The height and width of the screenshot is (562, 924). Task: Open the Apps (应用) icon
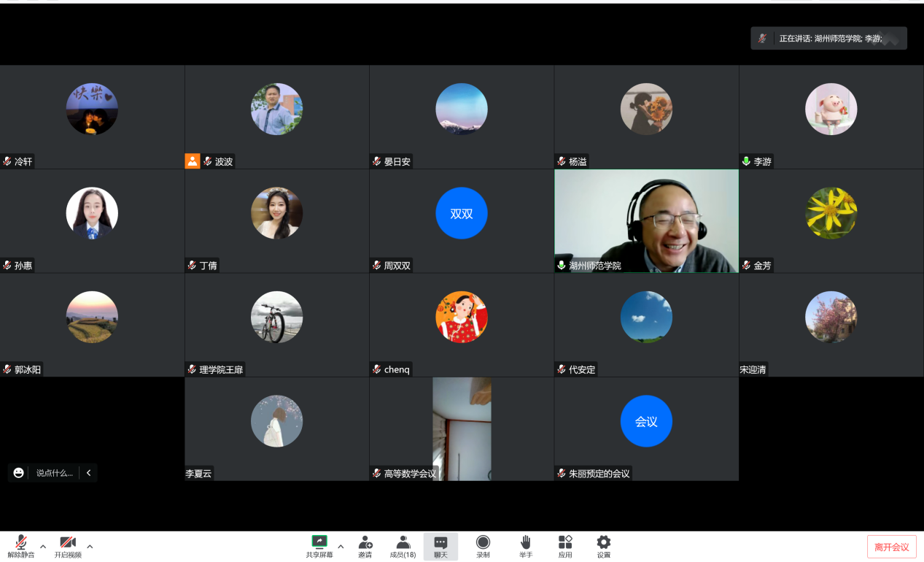tap(565, 545)
